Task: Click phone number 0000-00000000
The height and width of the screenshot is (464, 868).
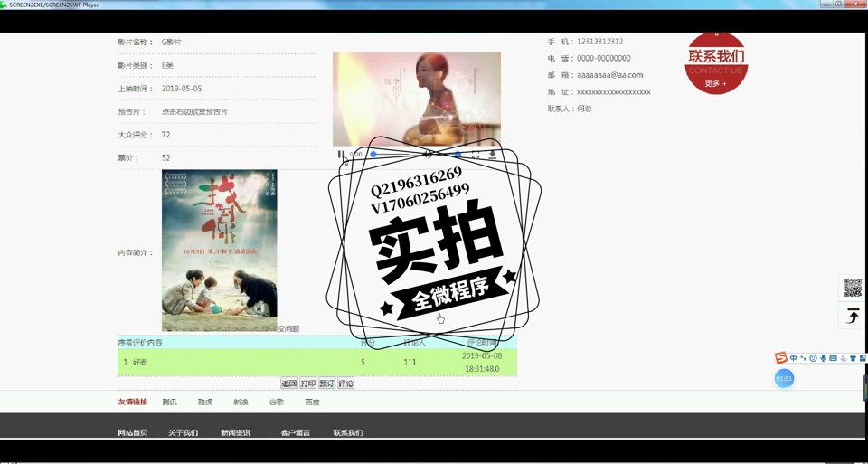Action: [x=603, y=58]
